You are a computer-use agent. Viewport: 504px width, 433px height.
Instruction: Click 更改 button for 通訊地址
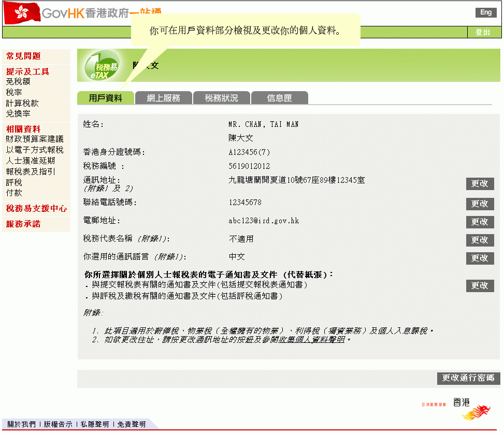point(480,184)
